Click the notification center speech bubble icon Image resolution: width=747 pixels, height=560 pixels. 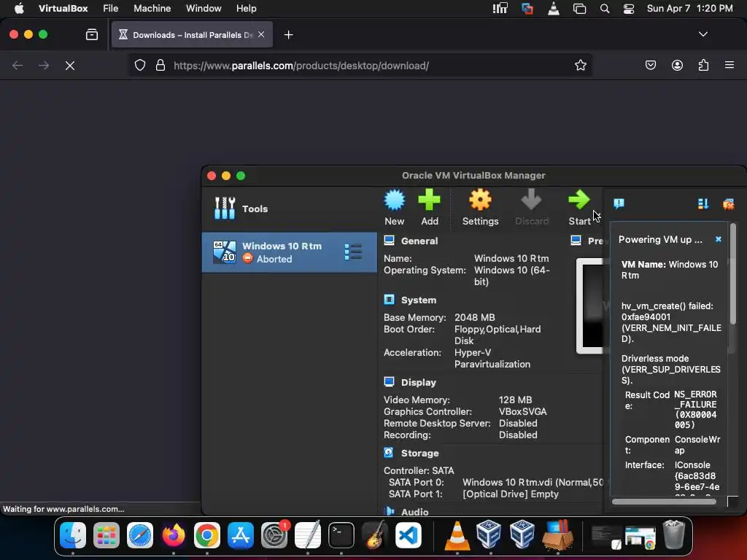(x=619, y=204)
